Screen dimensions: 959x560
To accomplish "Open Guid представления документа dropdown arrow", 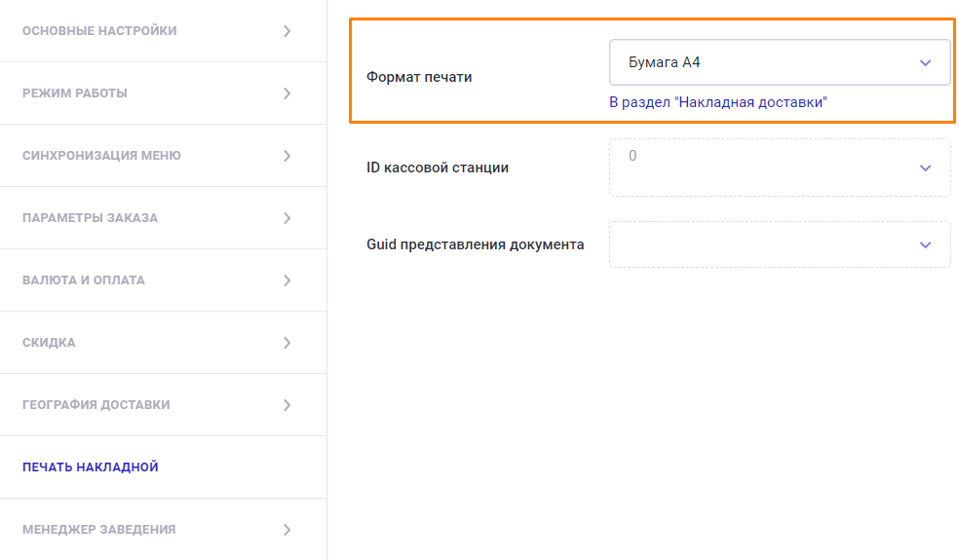I will point(925,244).
